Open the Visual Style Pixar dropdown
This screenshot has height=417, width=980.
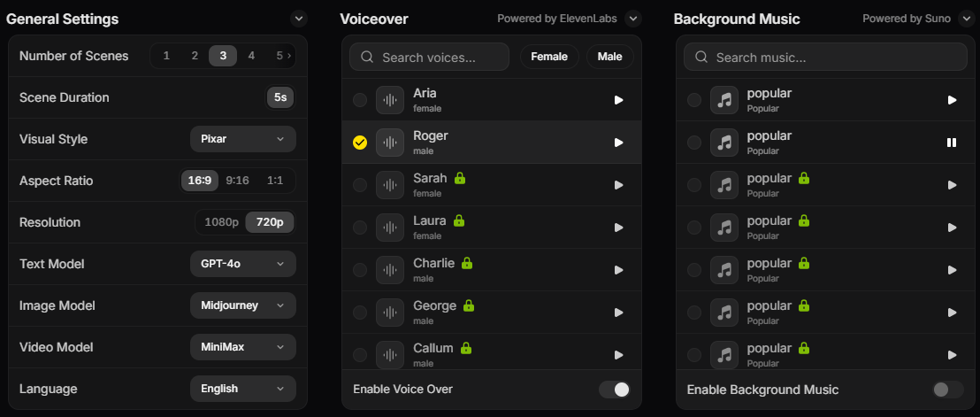(x=243, y=139)
